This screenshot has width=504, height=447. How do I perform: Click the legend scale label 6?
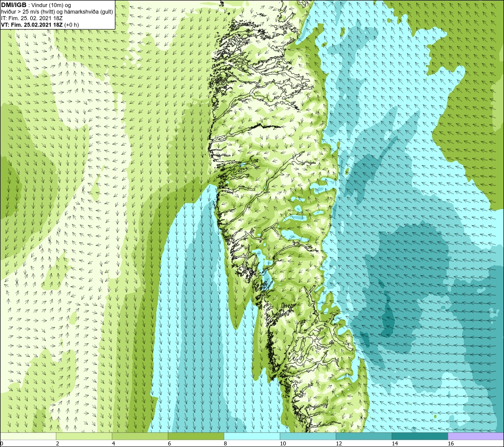point(169,443)
